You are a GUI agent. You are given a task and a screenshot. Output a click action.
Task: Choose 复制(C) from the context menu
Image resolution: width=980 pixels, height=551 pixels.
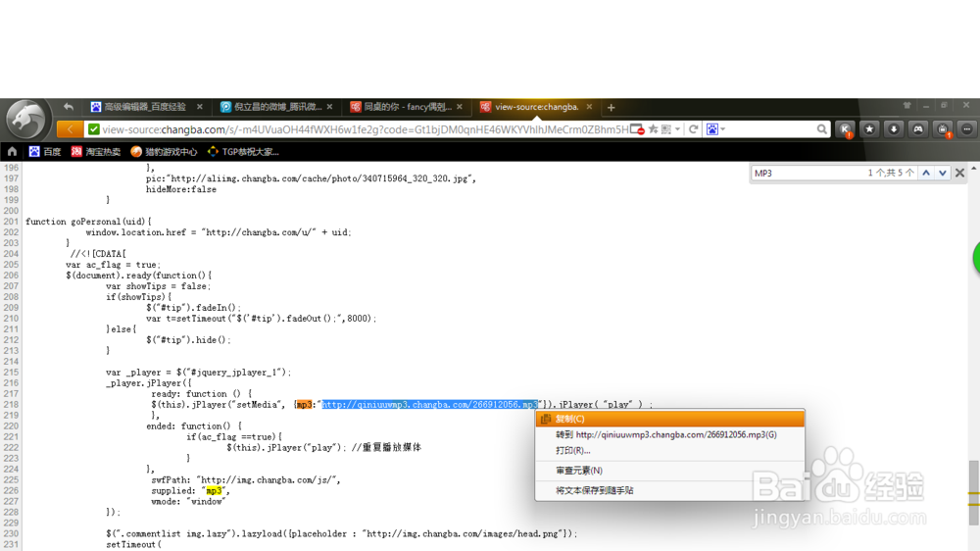click(x=669, y=419)
